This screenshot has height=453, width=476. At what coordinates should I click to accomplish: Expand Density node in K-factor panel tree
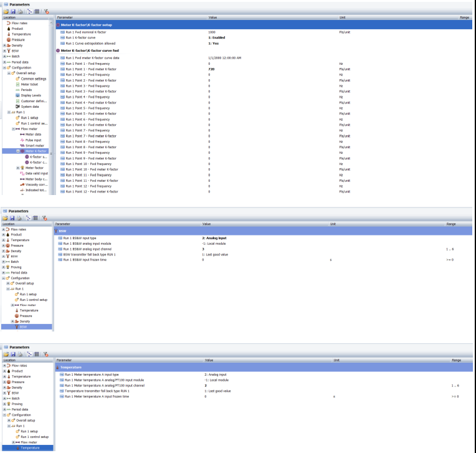(4, 45)
